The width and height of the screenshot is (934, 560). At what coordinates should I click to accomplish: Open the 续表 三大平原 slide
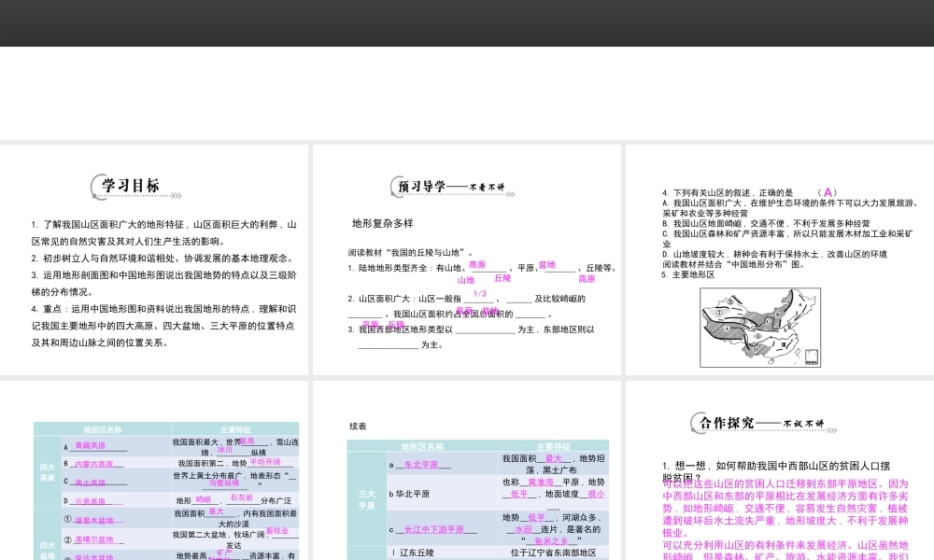(x=467, y=470)
